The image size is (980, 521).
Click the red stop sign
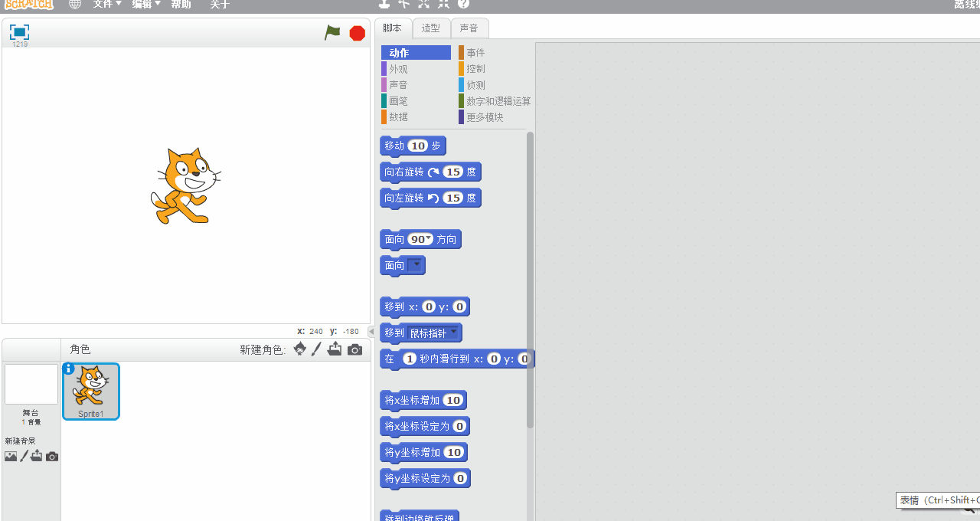(x=357, y=33)
